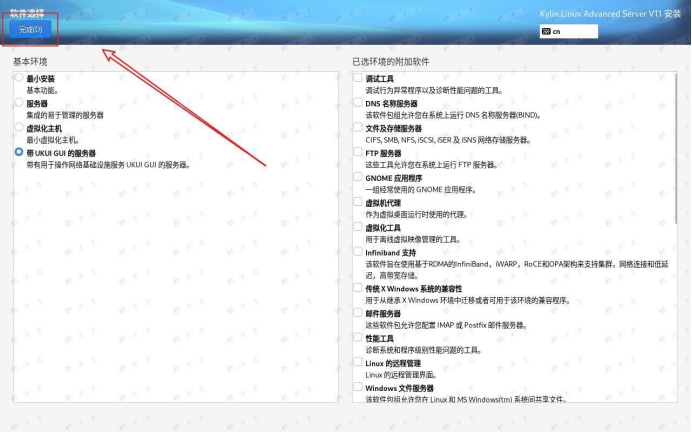Click the Linux 的远程管理界面 description
Image resolution: width=692 pixels, height=432 pixels.
[x=401, y=375]
